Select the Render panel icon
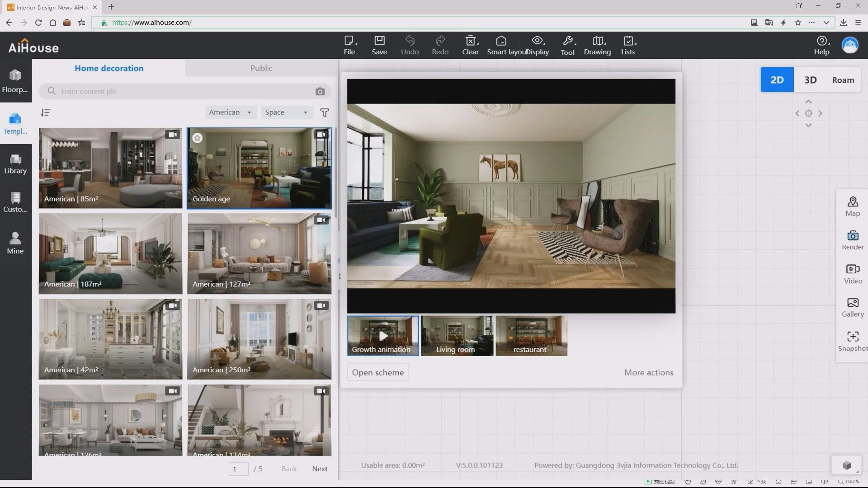Viewport: 868px width, 488px height. coord(853,239)
